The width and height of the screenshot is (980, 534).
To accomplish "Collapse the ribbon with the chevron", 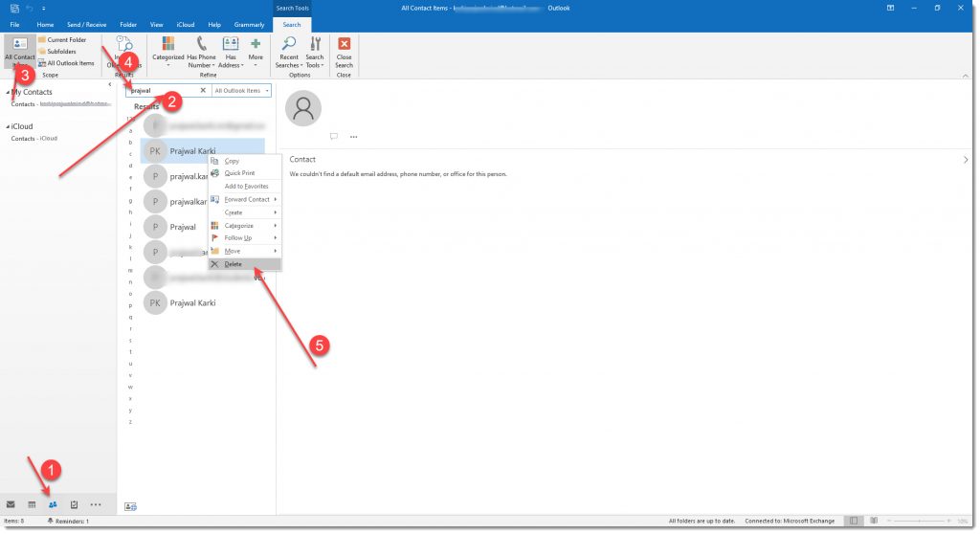I will 966,76.
